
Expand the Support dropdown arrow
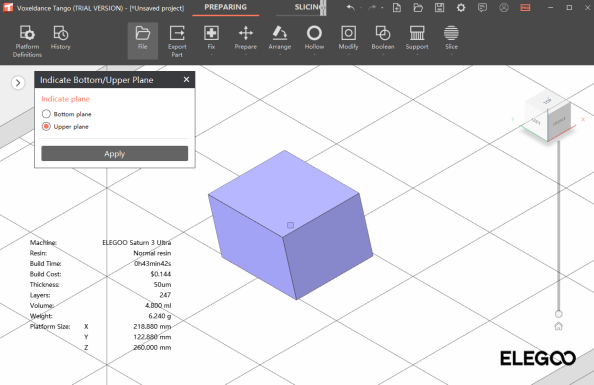417,55
